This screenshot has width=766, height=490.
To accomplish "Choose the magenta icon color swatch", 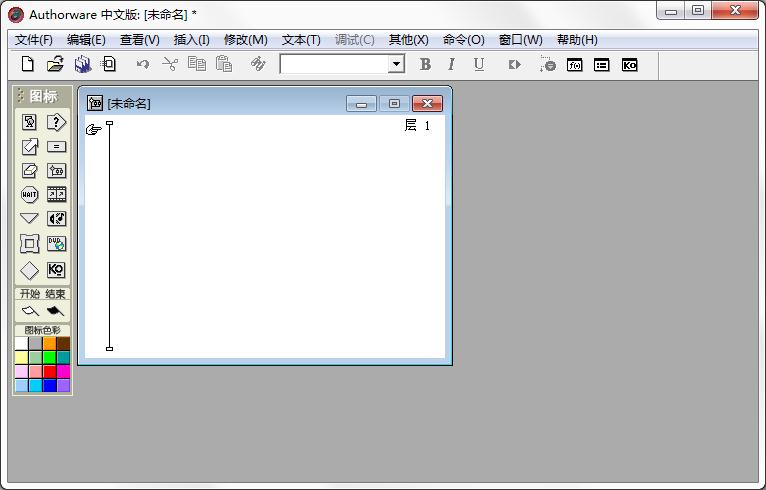I will [x=64, y=372].
